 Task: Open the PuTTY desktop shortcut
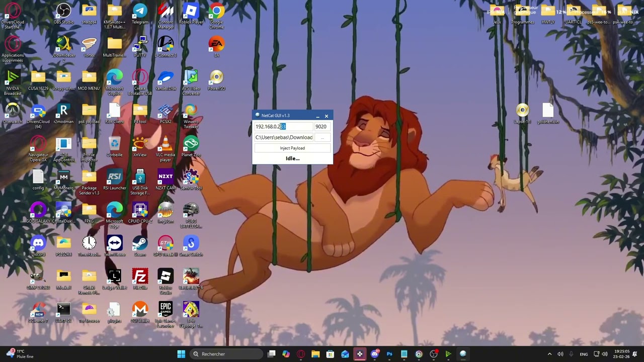140,47
